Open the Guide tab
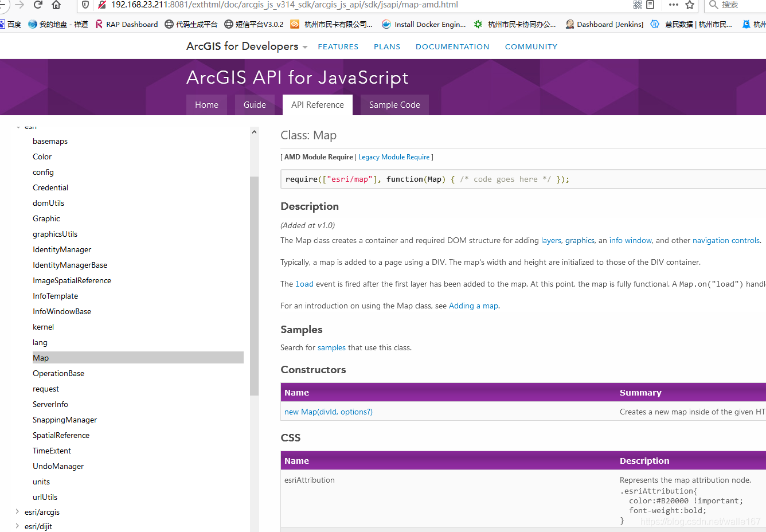Viewport: 766px width, 532px height. click(x=255, y=105)
